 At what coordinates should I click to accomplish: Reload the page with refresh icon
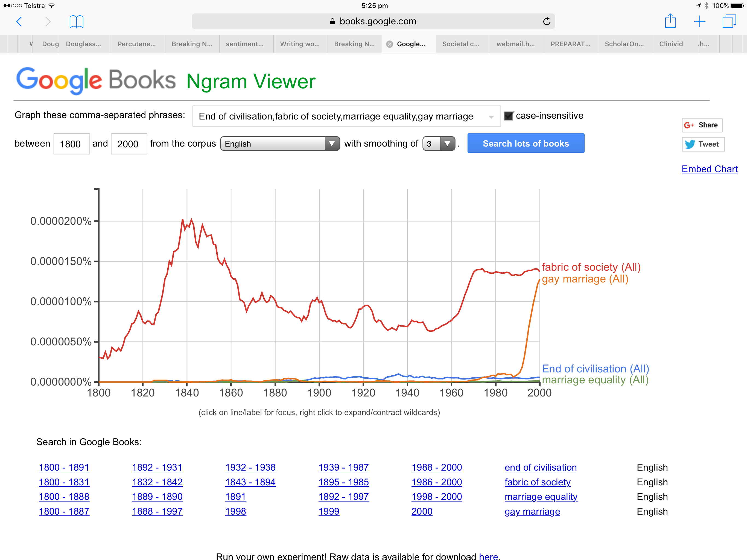(546, 22)
